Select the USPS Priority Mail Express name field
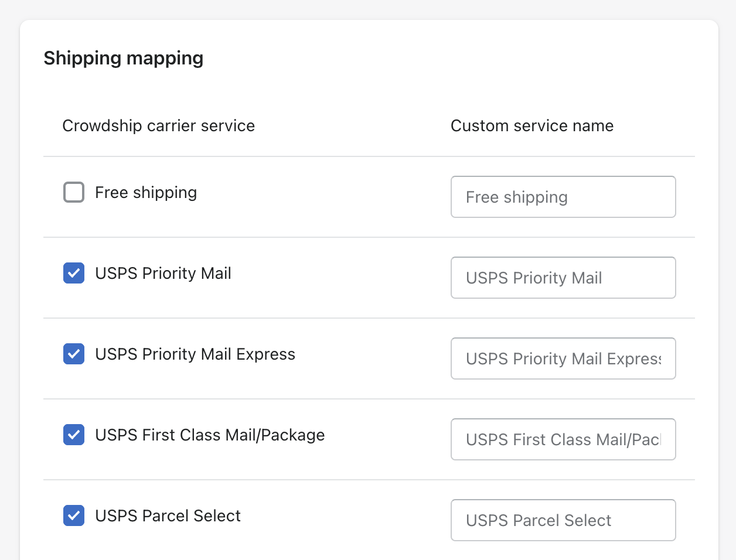This screenshot has width=736, height=560. tap(563, 358)
